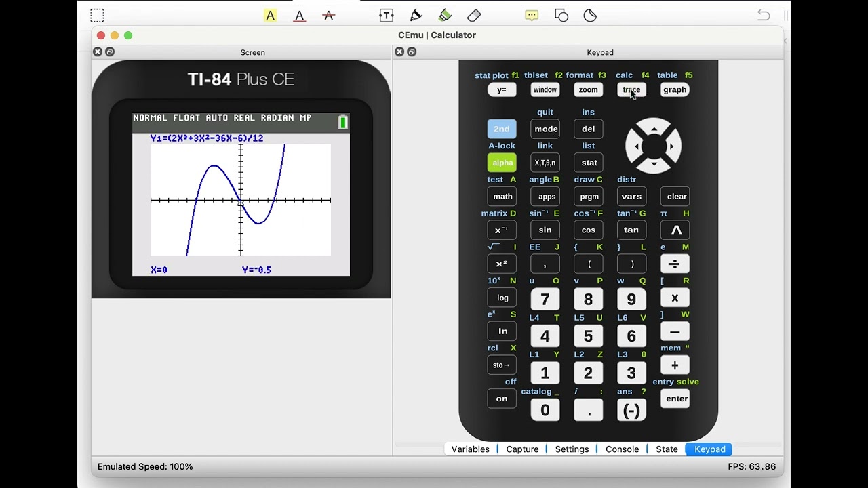Click the caret exponent key
This screenshot has width=868, height=488.
click(x=676, y=230)
